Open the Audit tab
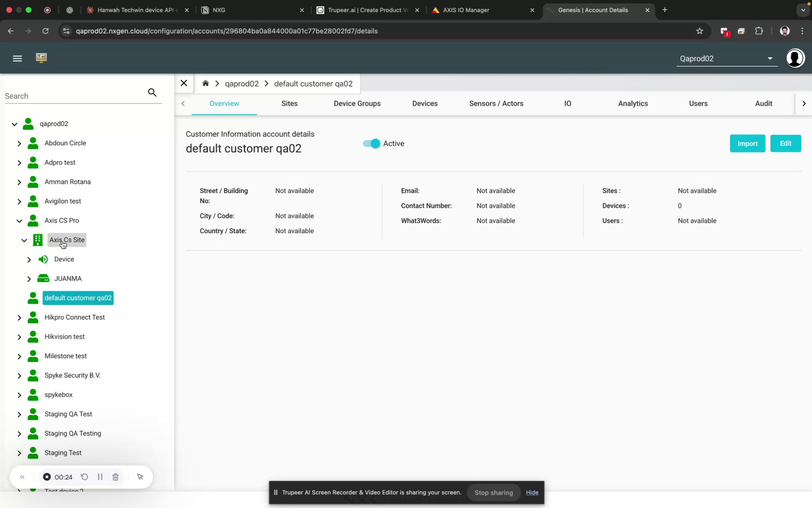The image size is (812, 508). point(763,103)
